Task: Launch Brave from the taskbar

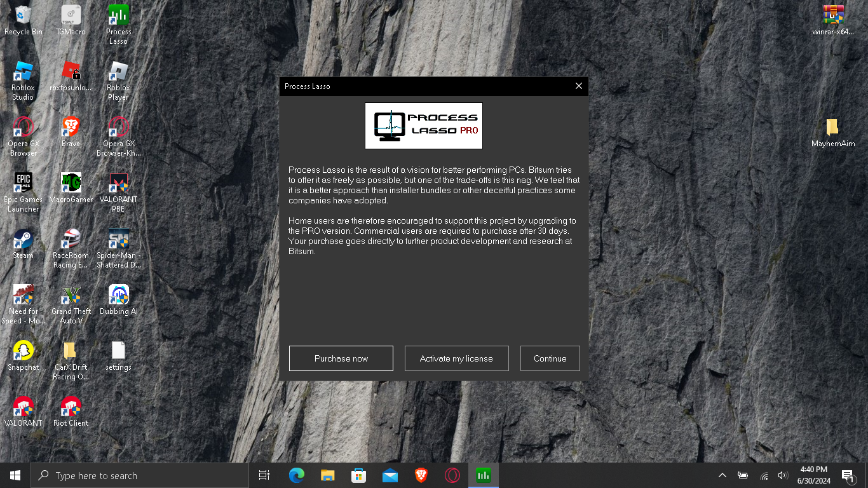Action: click(421, 475)
